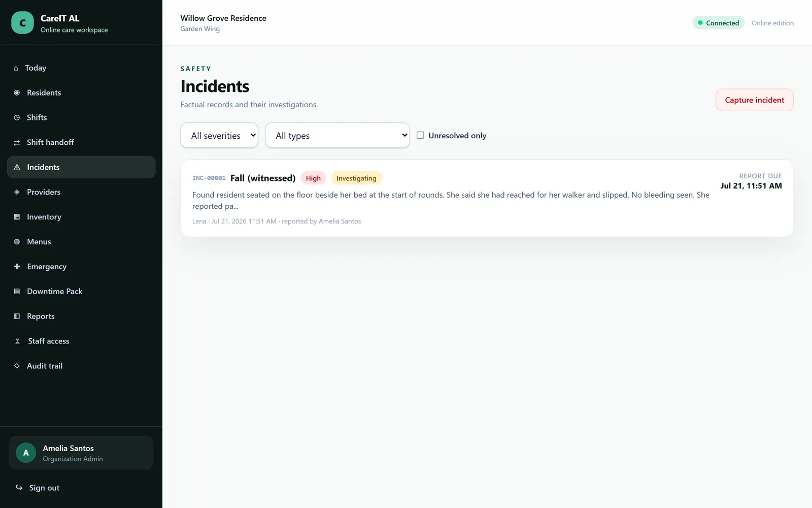812x508 pixels.
Task: Open the Fall (witnessed) incident title
Action: coord(263,178)
